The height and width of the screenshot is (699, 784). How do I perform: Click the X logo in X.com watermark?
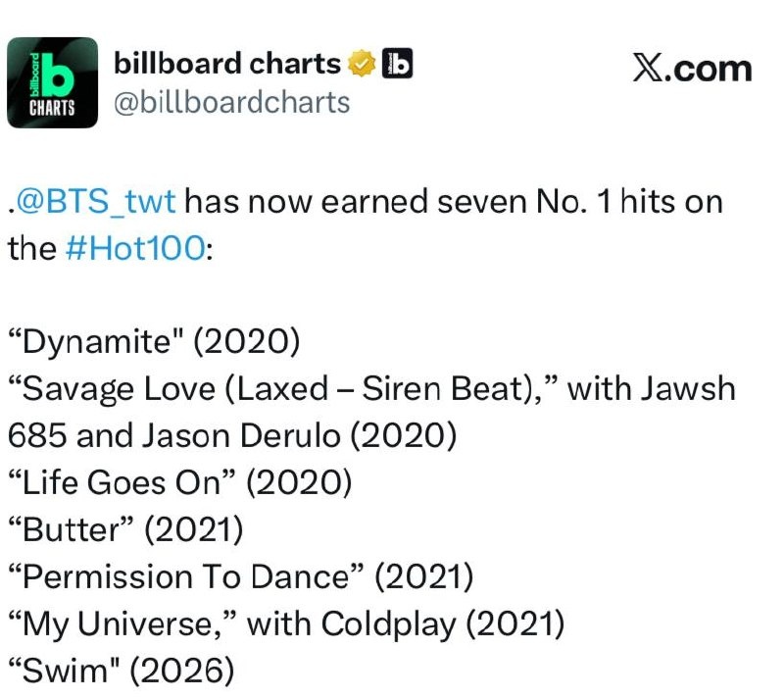point(648,68)
